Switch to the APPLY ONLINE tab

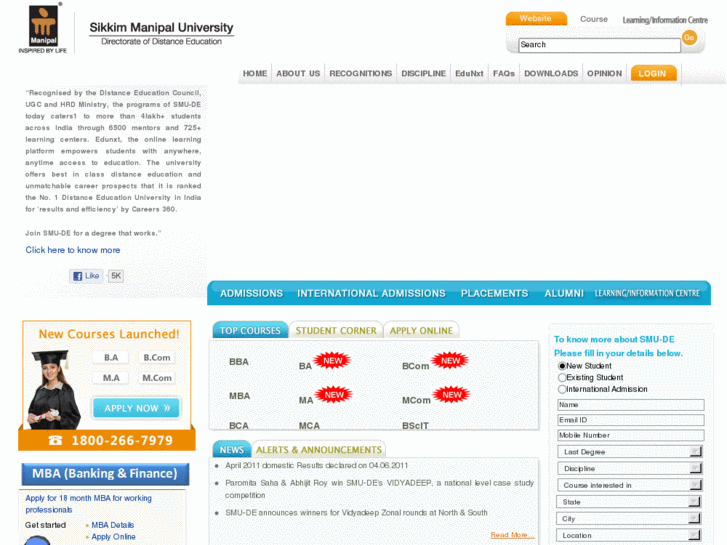[x=421, y=330]
